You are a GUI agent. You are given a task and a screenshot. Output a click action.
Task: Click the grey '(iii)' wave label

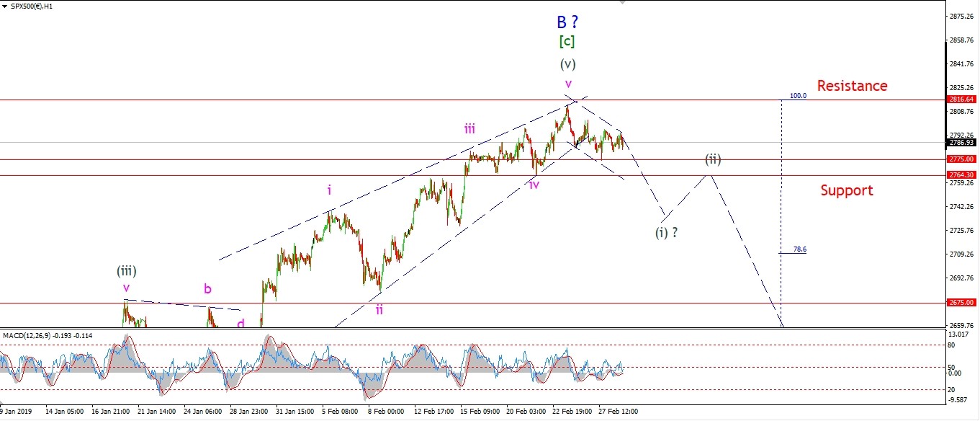click(x=127, y=271)
